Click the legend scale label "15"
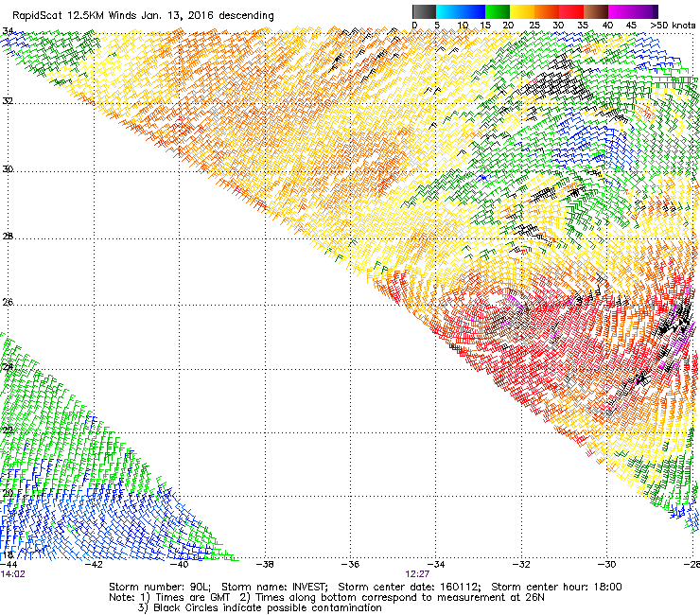Viewport: 700px width, 615px height. pos(485,26)
